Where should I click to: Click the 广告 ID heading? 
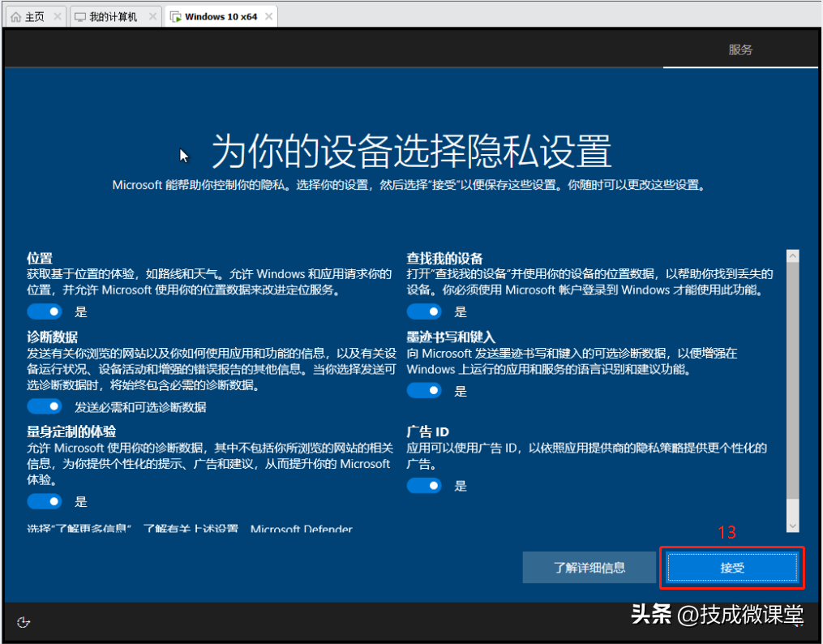pyautogui.click(x=428, y=431)
